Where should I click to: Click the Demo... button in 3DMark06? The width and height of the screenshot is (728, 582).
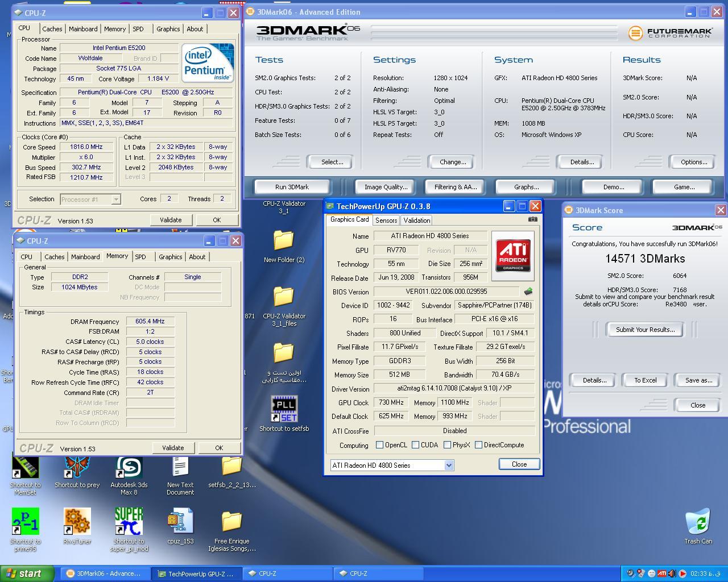click(613, 187)
